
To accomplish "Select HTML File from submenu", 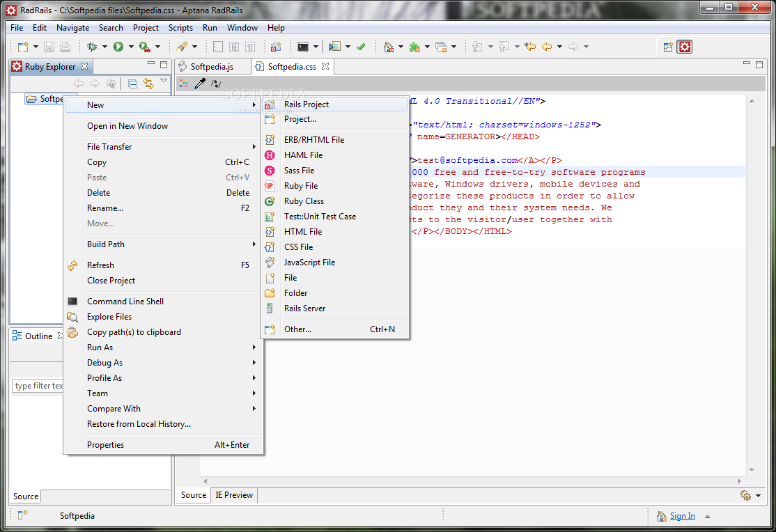I will 334,232.
